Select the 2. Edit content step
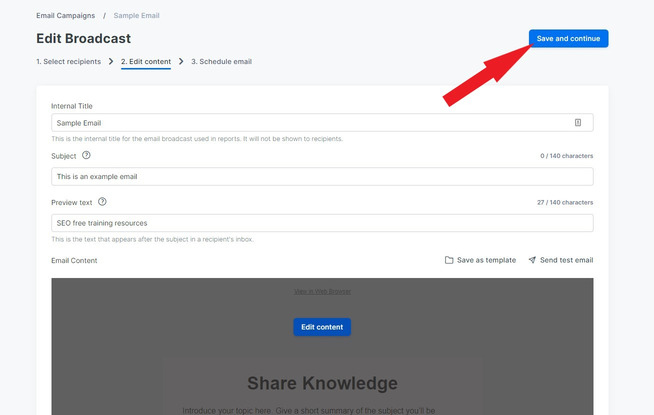The height and width of the screenshot is (415, 654). point(146,61)
